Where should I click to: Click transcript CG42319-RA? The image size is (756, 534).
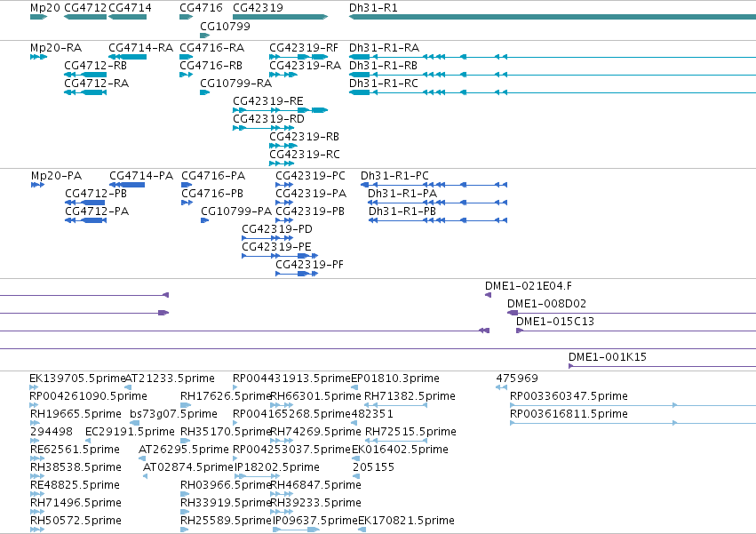pyautogui.click(x=306, y=66)
